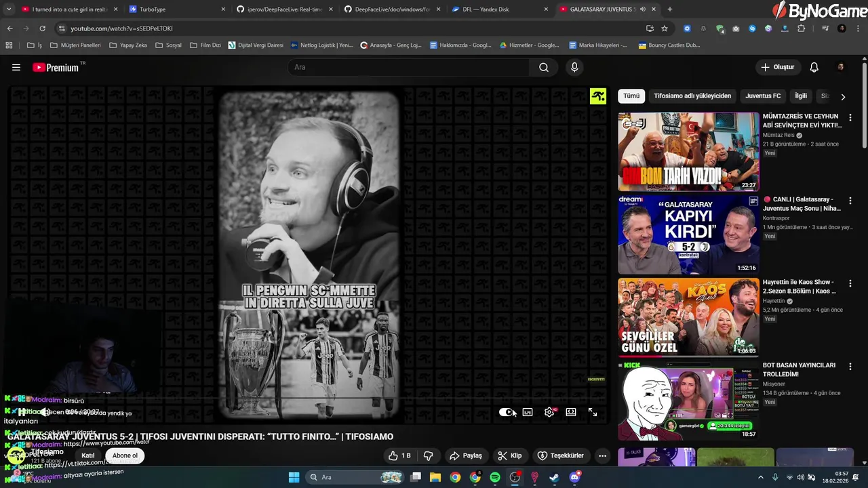Image resolution: width=868 pixels, height=488 pixels.
Task: Open Chrome apps grid in bookmarks bar
Action: point(9,45)
